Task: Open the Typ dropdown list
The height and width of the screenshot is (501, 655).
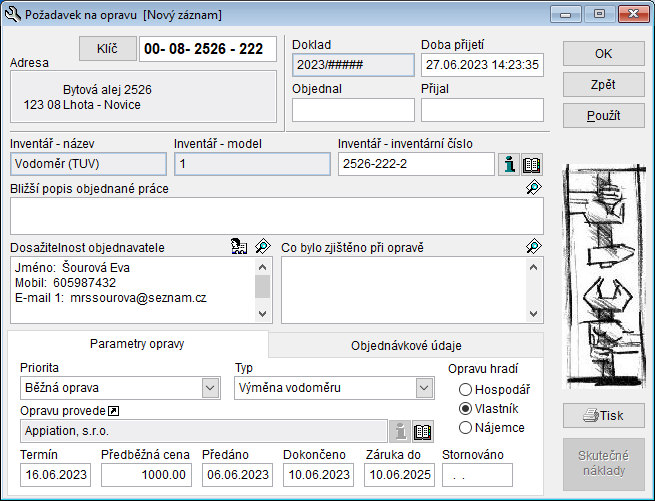Action: [424, 387]
